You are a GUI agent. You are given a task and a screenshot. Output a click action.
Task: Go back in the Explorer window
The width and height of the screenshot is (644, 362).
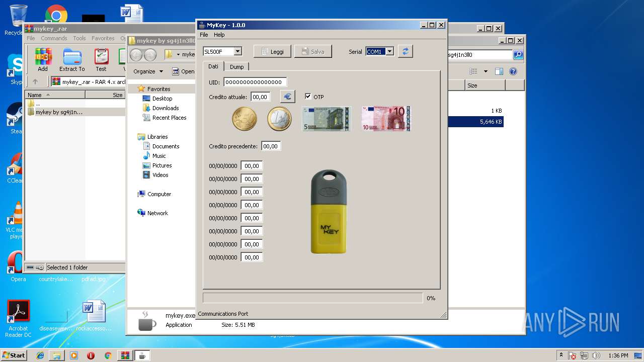pos(136,55)
